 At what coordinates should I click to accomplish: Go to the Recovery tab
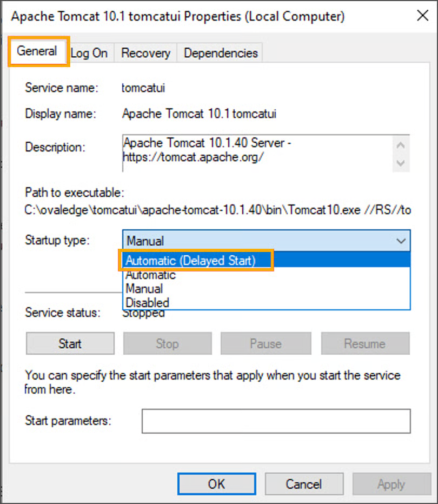pos(145,53)
